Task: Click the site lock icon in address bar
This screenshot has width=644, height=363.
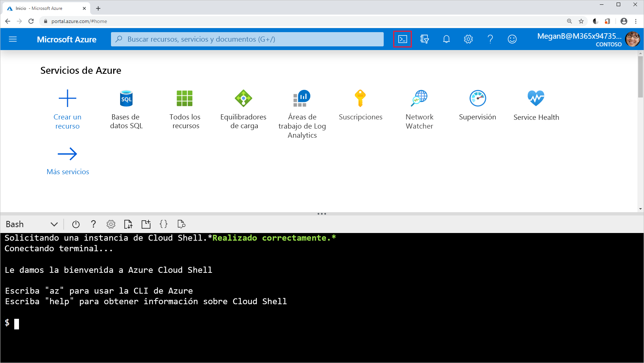Action: [x=46, y=21]
